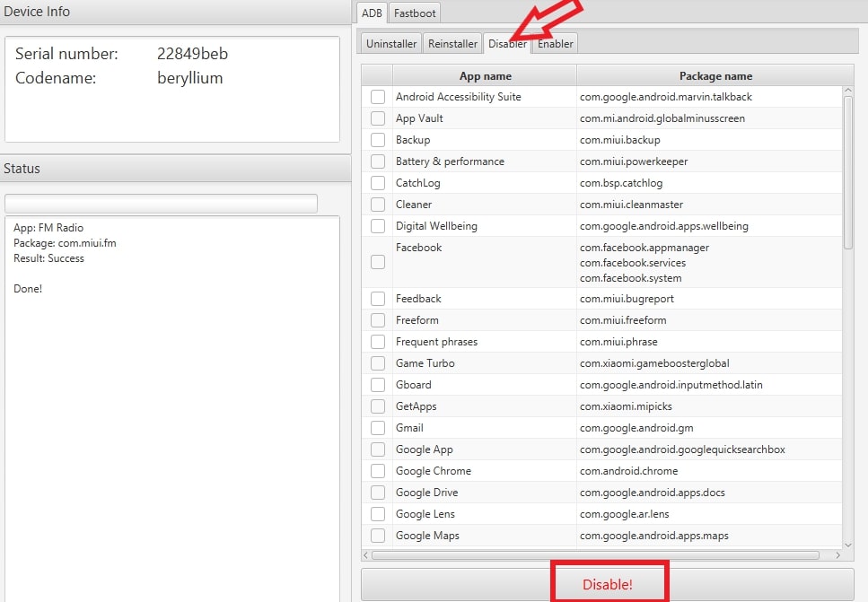Tick the Facebook checkbox

coord(378,262)
